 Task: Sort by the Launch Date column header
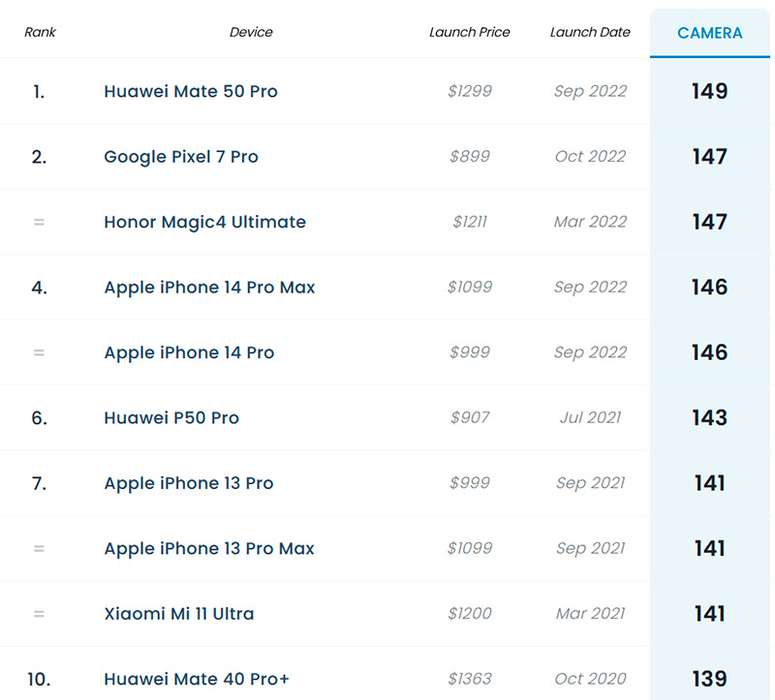click(x=590, y=32)
